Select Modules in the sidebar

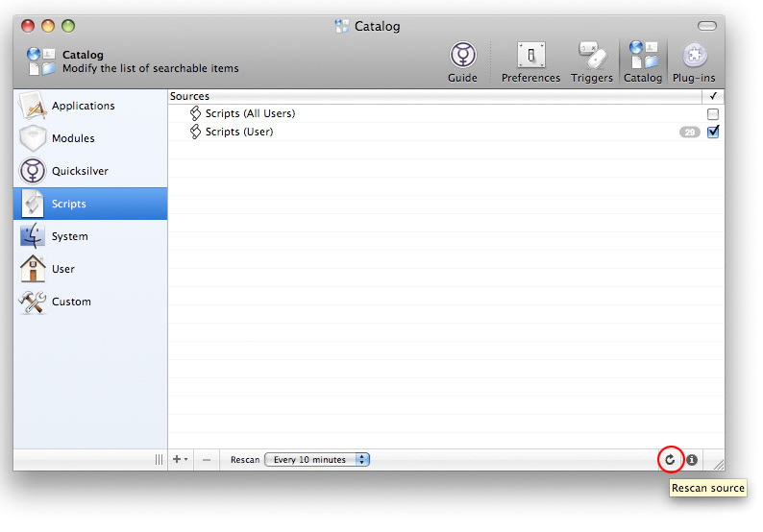(x=90, y=138)
